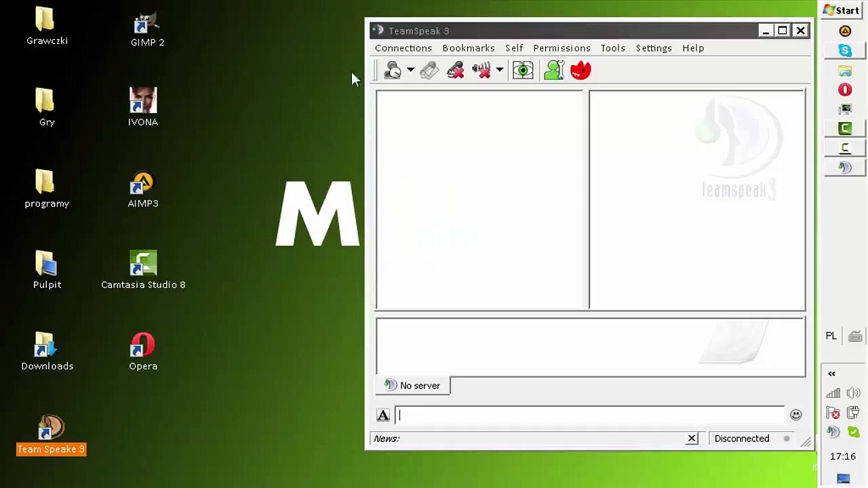Image resolution: width=868 pixels, height=488 pixels.
Task: Switch to Camtasia Studio green taskbar button
Action: click(845, 128)
